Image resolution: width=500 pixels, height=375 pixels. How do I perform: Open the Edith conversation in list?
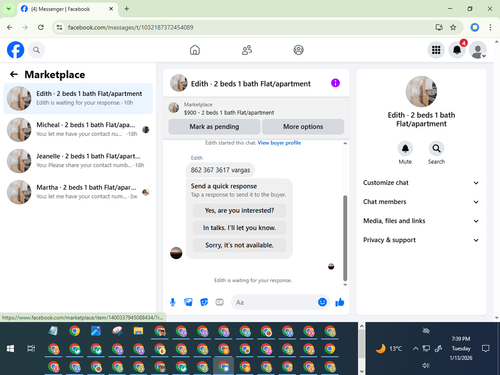pyautogui.click(x=78, y=98)
